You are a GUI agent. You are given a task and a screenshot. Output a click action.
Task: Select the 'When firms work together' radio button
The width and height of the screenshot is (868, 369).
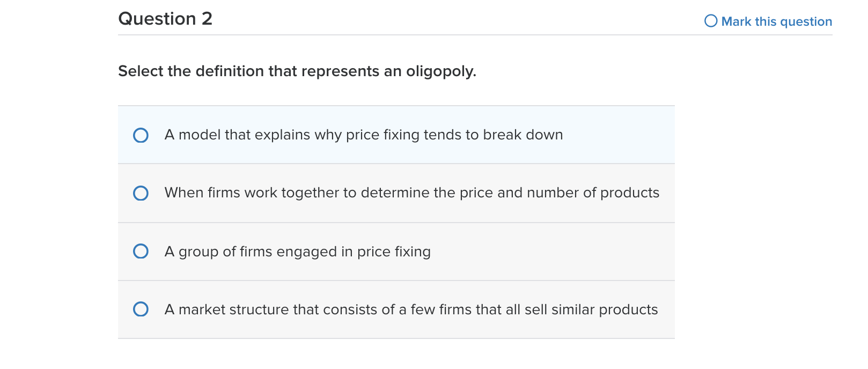tap(140, 194)
